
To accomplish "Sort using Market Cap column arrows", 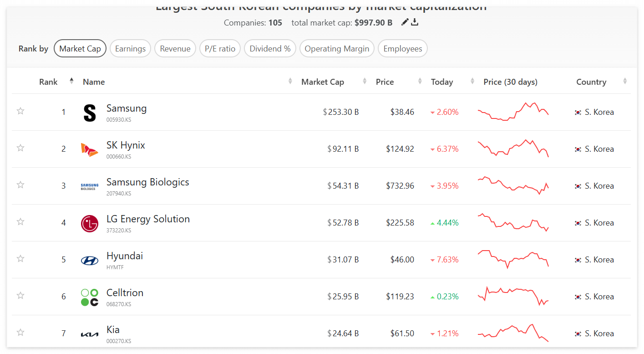I will (365, 81).
